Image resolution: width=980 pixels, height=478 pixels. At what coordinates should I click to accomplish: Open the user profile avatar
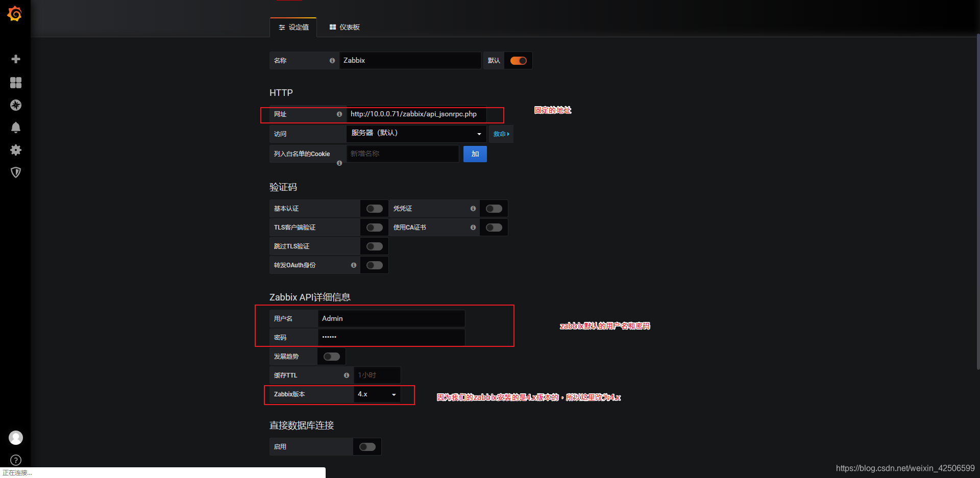point(16,438)
